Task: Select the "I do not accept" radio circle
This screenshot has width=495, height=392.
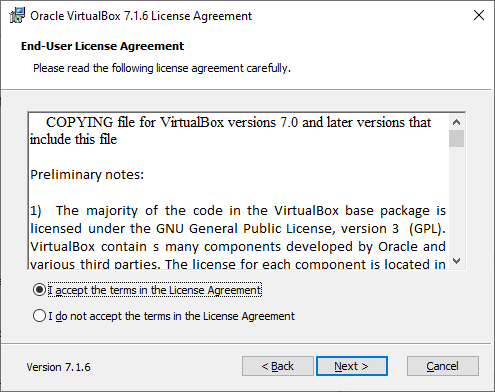Action: click(x=39, y=315)
